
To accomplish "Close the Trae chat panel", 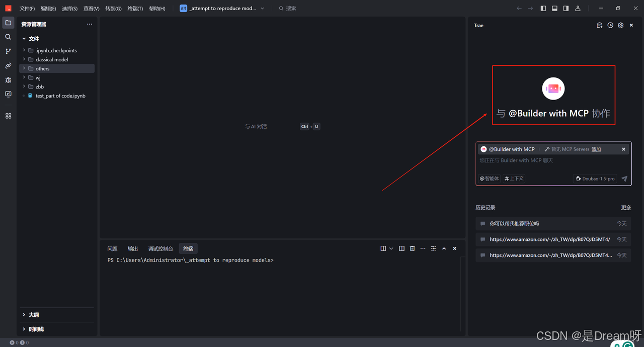I will 631,25.
